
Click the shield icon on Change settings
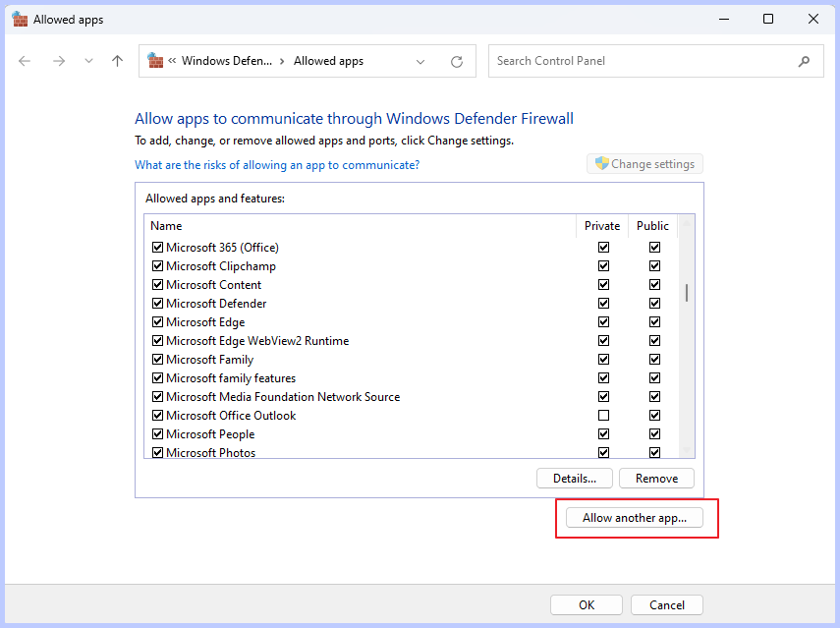point(601,163)
